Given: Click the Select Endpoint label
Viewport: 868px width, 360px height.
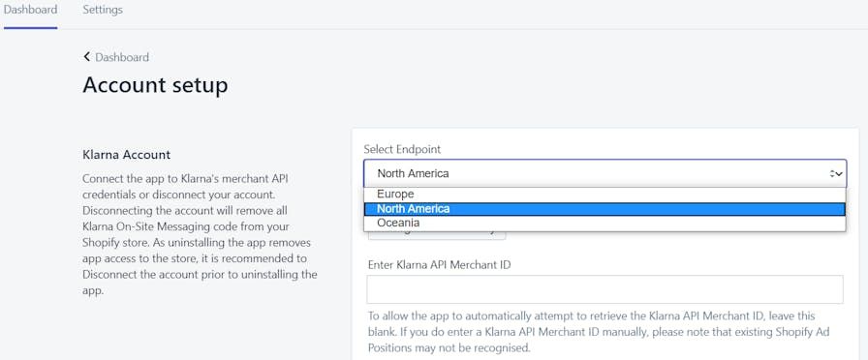Looking at the screenshot, I should tap(402, 149).
